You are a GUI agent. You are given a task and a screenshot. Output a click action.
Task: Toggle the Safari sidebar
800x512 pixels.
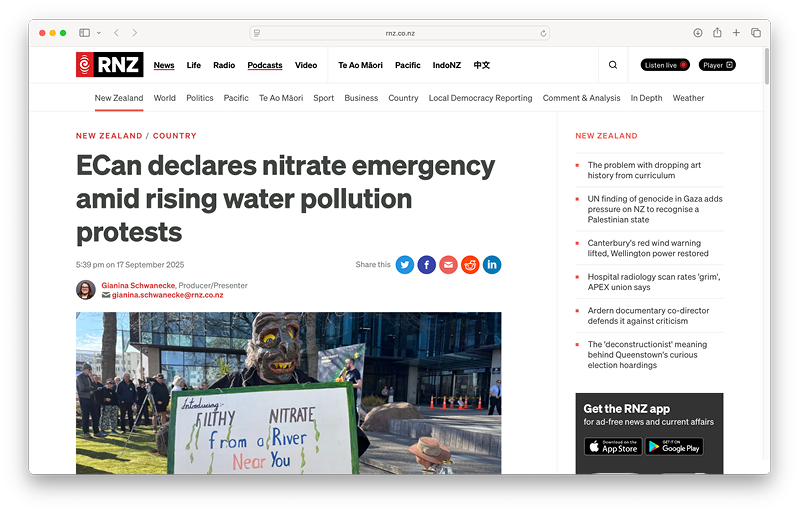click(x=85, y=33)
